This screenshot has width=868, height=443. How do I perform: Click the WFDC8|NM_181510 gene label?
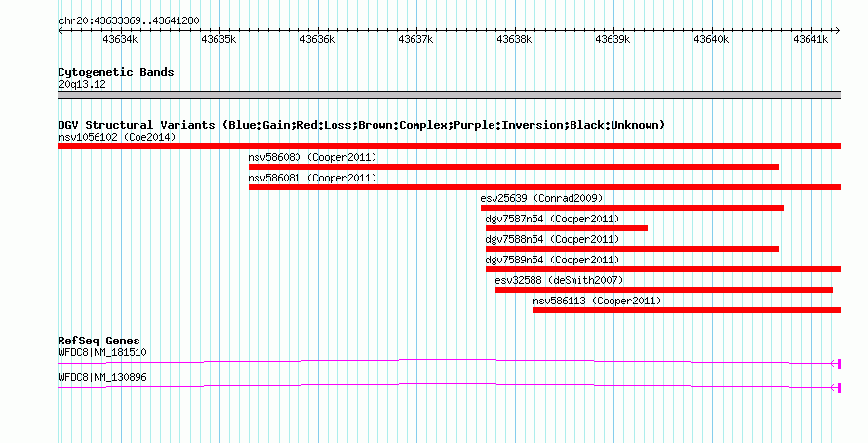click(x=102, y=352)
